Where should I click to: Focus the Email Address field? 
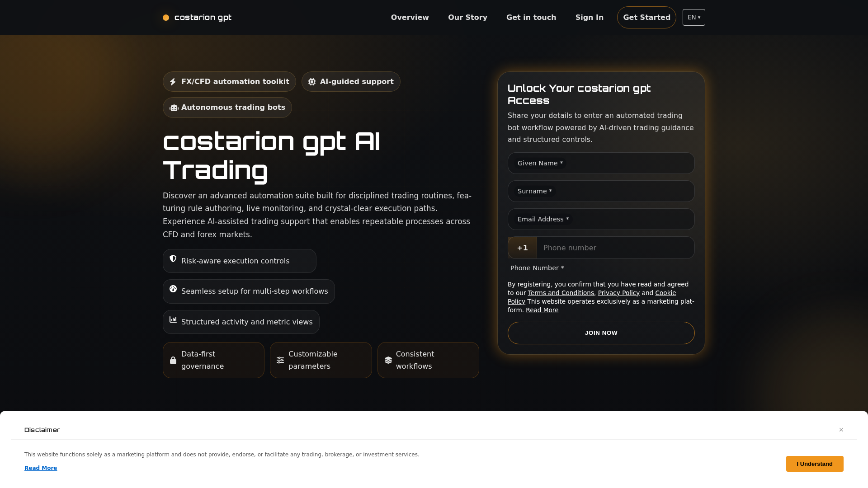601,219
